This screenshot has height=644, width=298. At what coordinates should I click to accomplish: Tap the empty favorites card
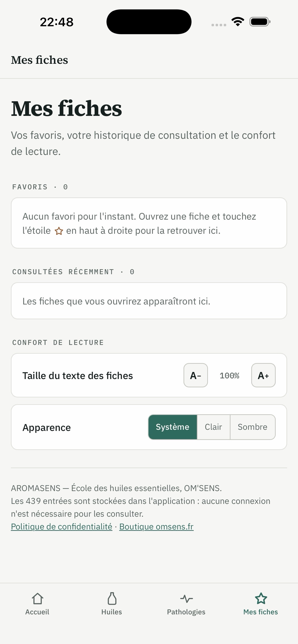[x=149, y=223]
